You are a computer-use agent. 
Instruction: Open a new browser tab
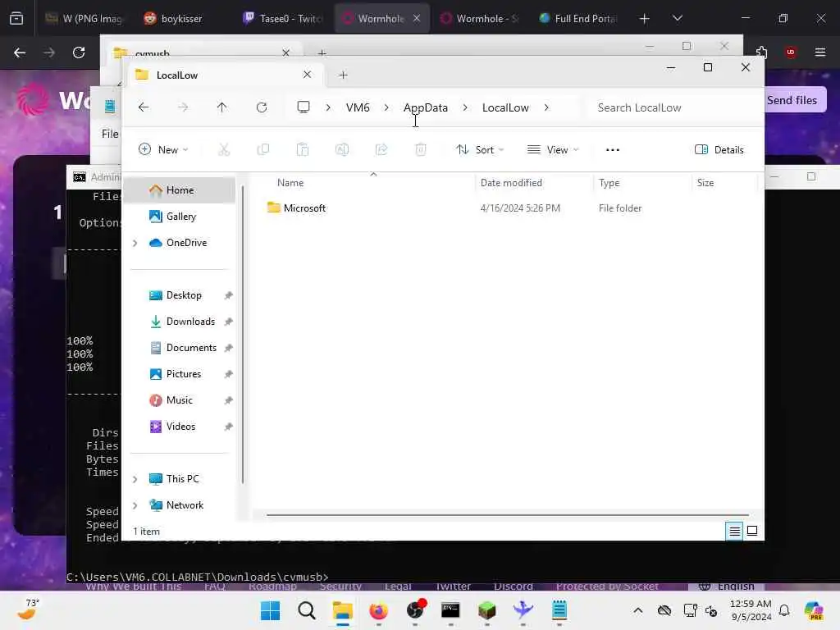tap(645, 19)
